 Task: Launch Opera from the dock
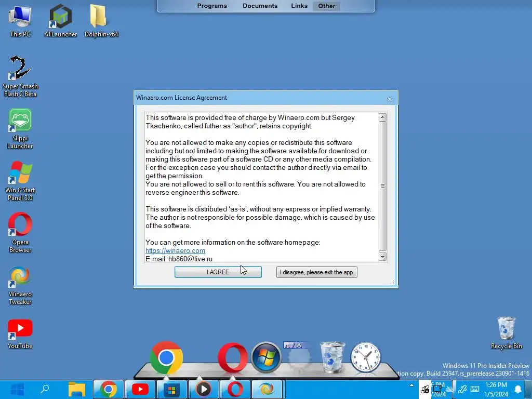point(233,358)
